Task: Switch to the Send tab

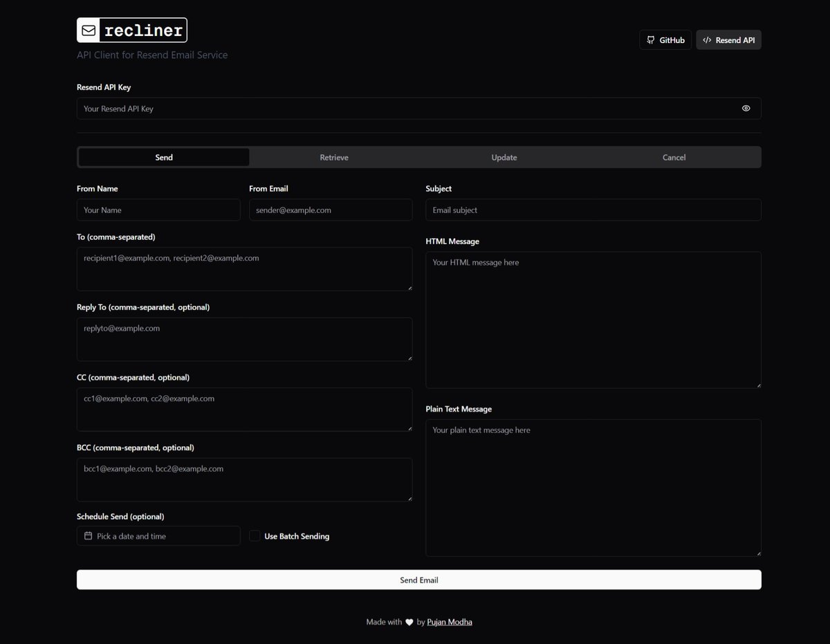Action: [164, 157]
